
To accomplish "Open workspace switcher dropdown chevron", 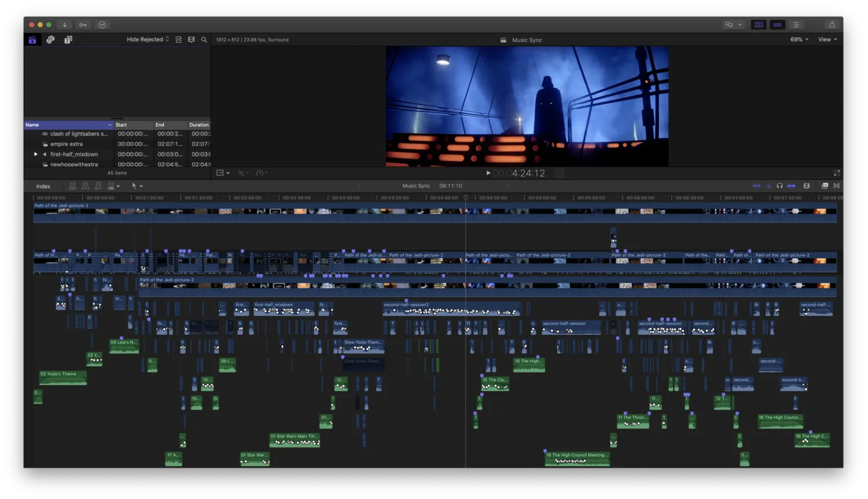I will click(x=740, y=25).
